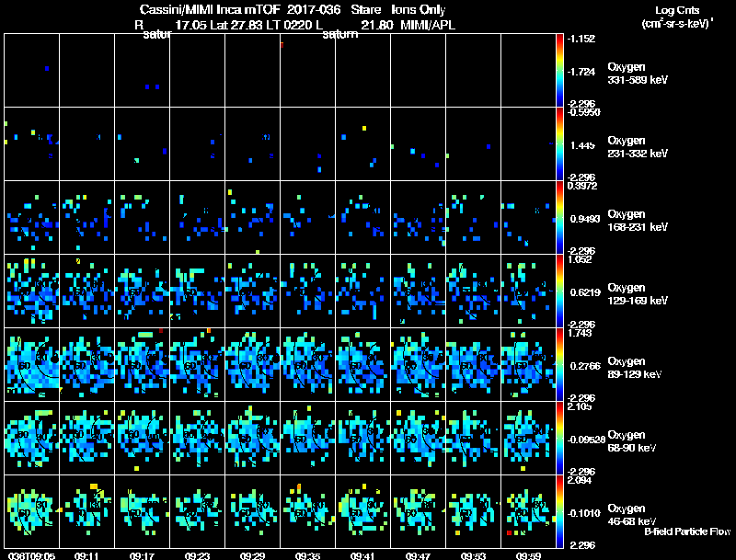Open the 68-90 keV panel at 09:29
The width and height of the screenshot is (736, 560).
point(252,438)
